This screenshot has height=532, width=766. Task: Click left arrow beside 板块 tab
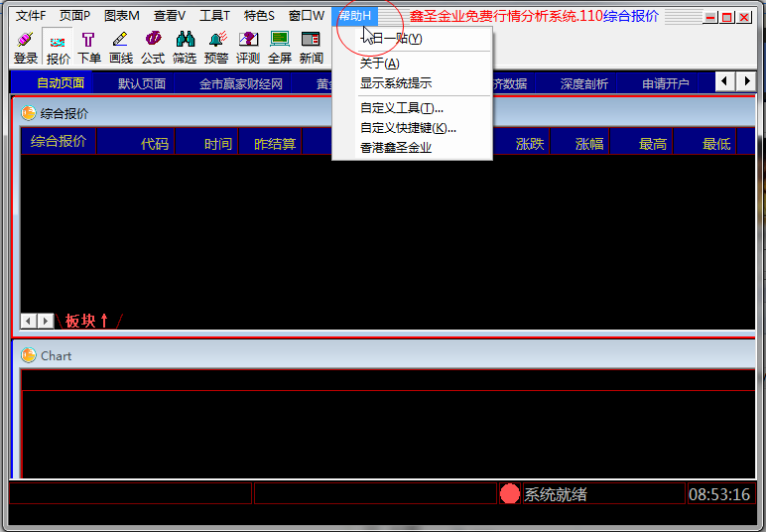pyautogui.click(x=29, y=321)
